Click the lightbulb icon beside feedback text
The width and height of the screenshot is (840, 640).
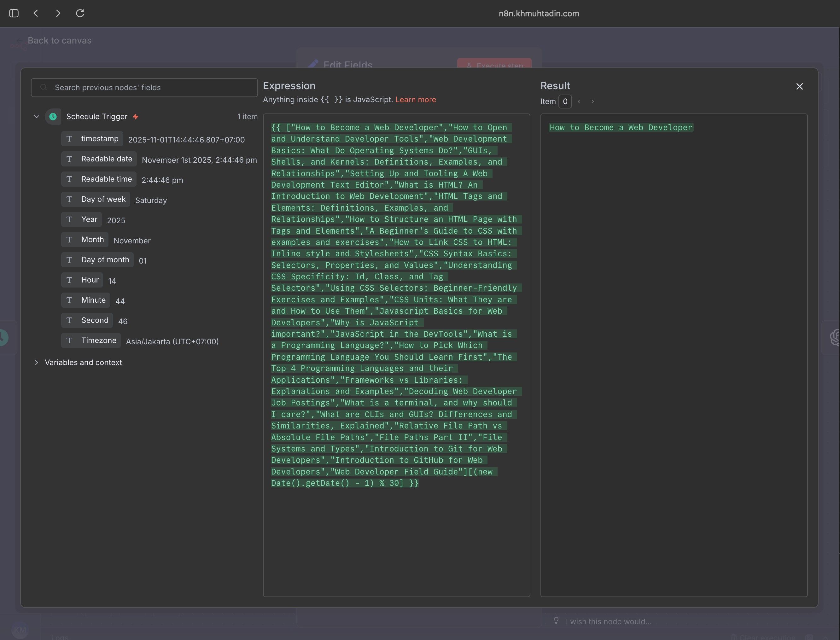[556, 621]
